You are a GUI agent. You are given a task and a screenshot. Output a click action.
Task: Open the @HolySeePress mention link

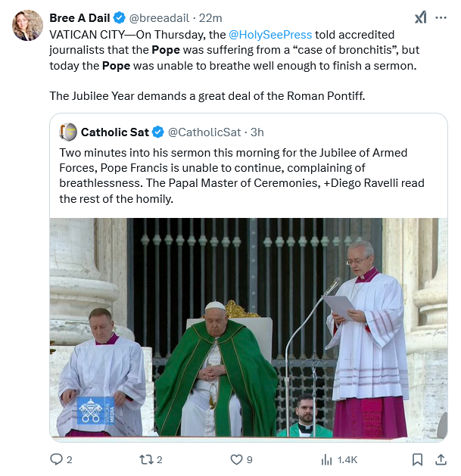[269, 34]
